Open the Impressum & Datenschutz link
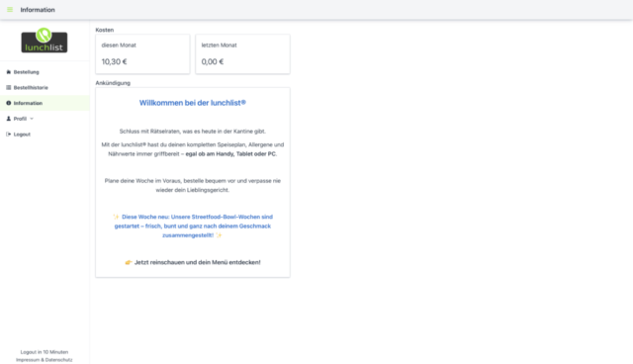Screen dimensions: 633x364 (45, 360)
